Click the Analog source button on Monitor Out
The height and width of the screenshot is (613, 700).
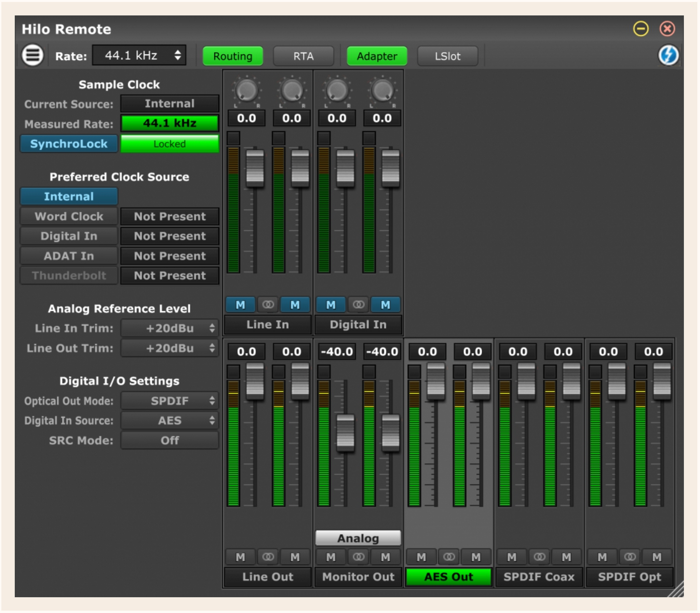358,538
